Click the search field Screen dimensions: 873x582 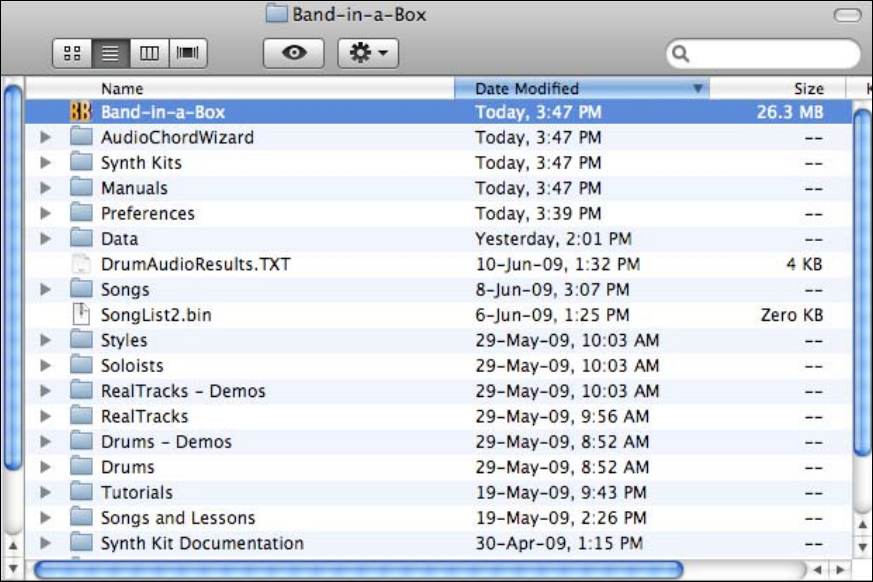point(770,54)
